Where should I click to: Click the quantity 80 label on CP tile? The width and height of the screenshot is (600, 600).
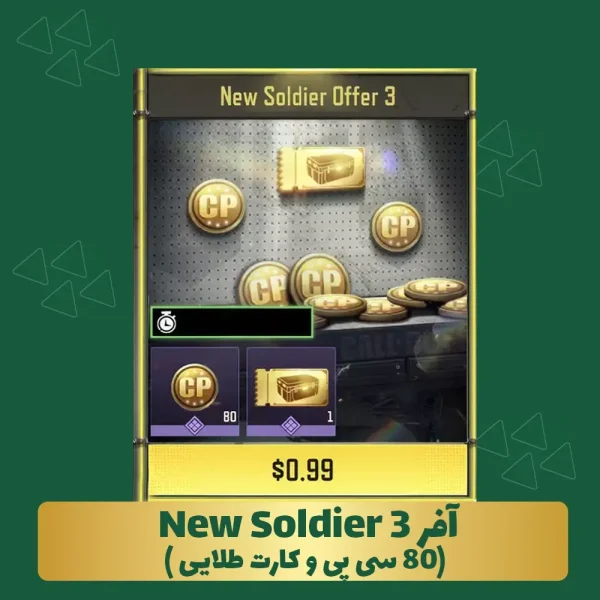[x=230, y=416]
